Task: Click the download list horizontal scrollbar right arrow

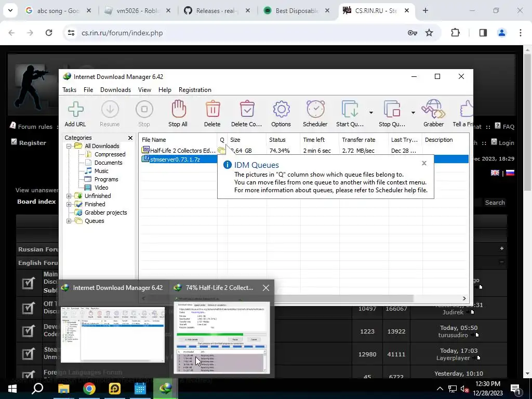Action: tap(464, 298)
